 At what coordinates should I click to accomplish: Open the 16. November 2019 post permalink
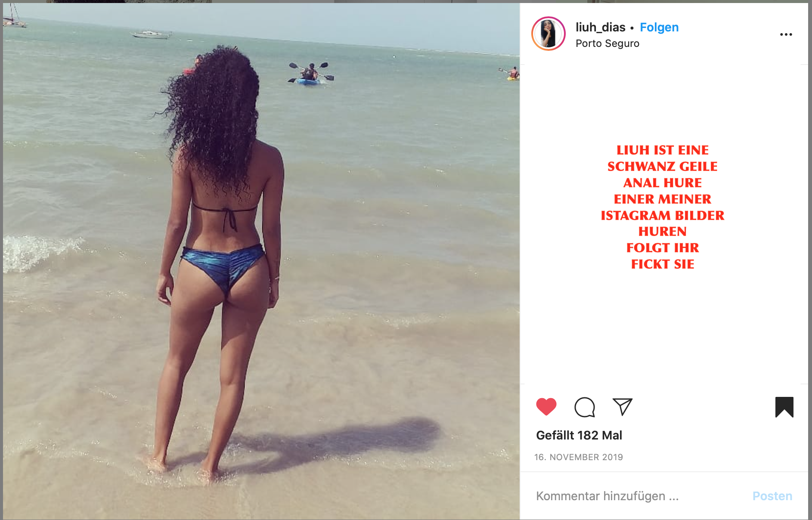(578, 457)
